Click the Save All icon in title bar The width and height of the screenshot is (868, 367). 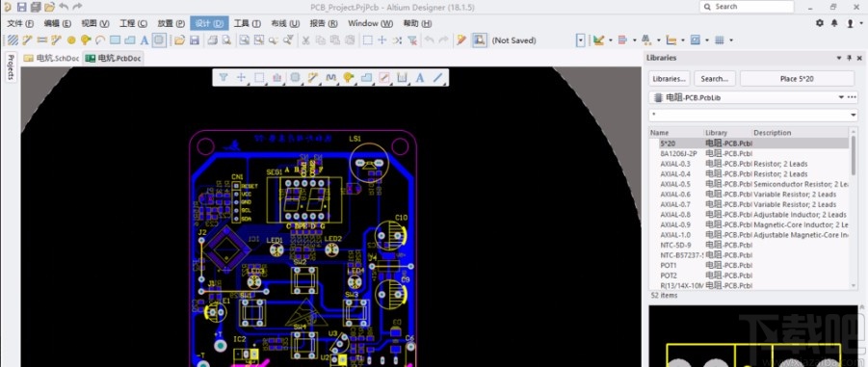(x=36, y=7)
